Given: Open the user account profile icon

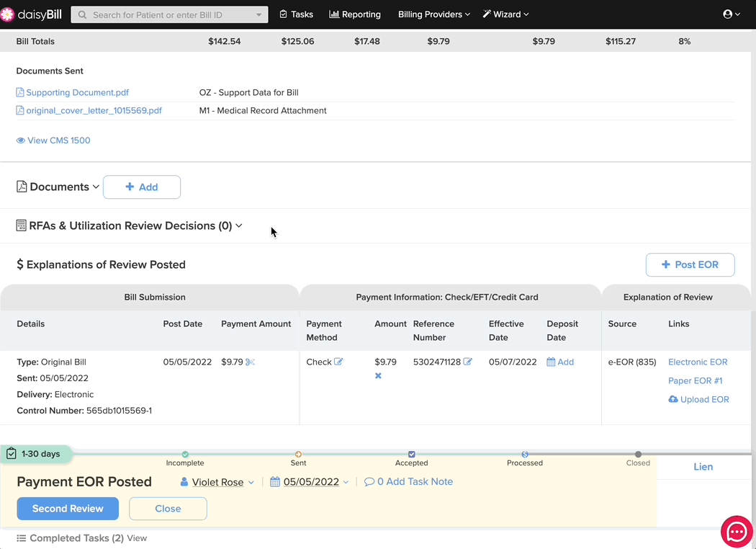Looking at the screenshot, I should pyautogui.click(x=727, y=14).
